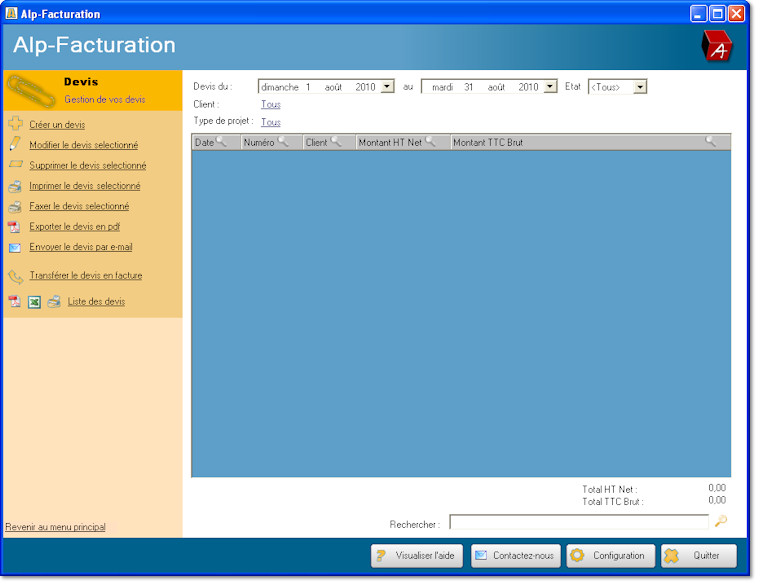Click the magnifier icon in the Numéro column header

click(283, 142)
